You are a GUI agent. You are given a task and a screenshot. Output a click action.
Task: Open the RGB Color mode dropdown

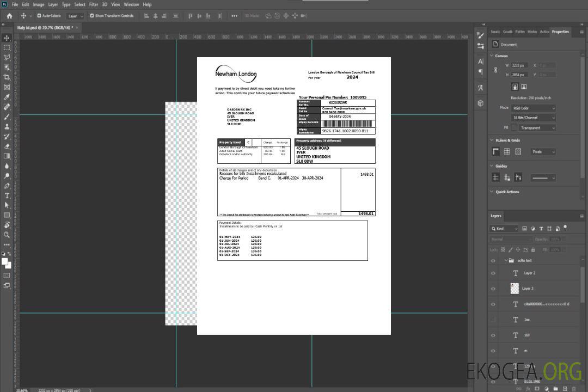point(533,108)
